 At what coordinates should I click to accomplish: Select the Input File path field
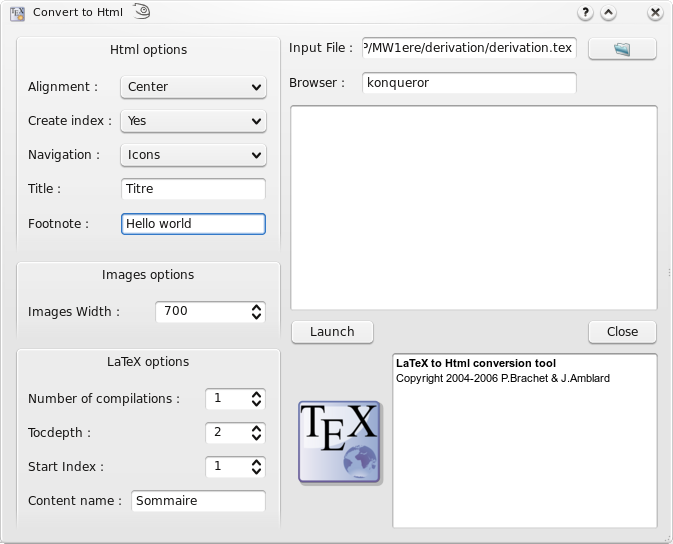(x=469, y=48)
